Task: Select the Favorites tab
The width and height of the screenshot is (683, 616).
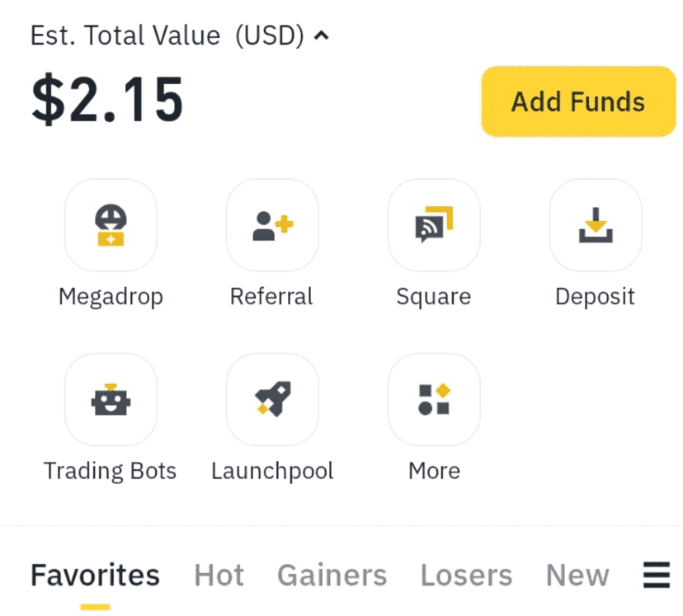Action: (95, 575)
